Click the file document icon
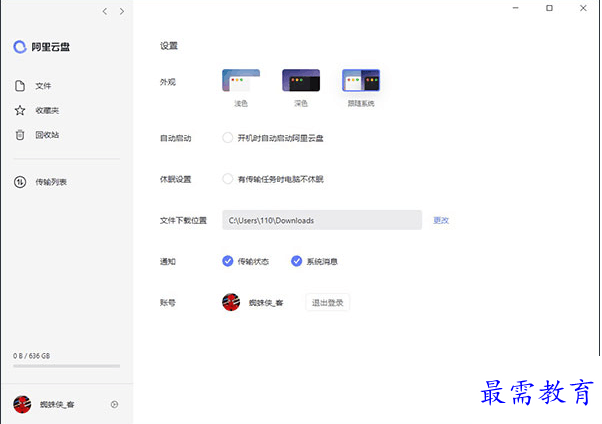602x424 pixels. [20, 86]
